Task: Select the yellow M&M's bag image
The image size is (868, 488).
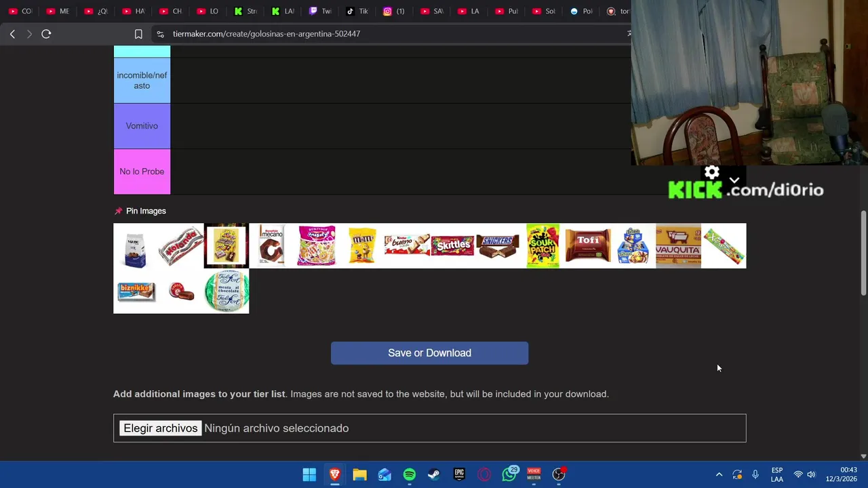Action: pyautogui.click(x=362, y=246)
